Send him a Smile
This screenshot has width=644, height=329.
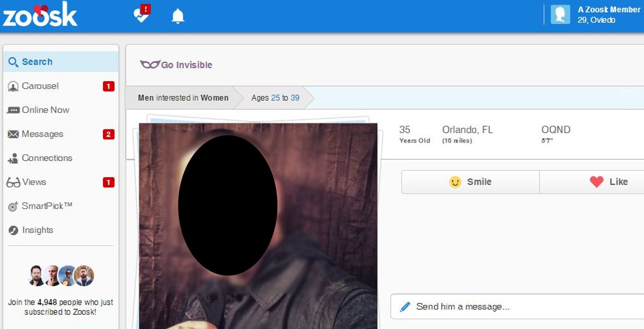[470, 181]
